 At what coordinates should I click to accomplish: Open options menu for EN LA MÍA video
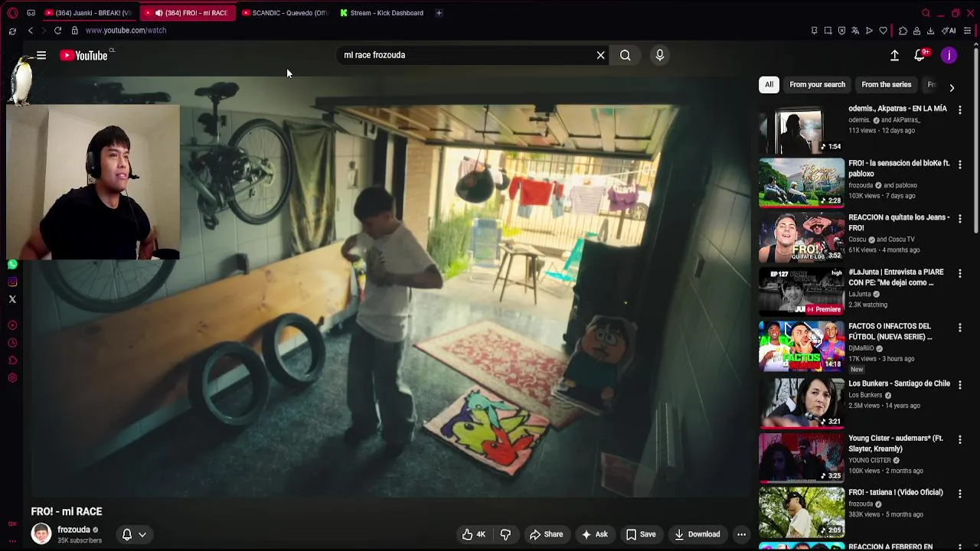(960, 110)
